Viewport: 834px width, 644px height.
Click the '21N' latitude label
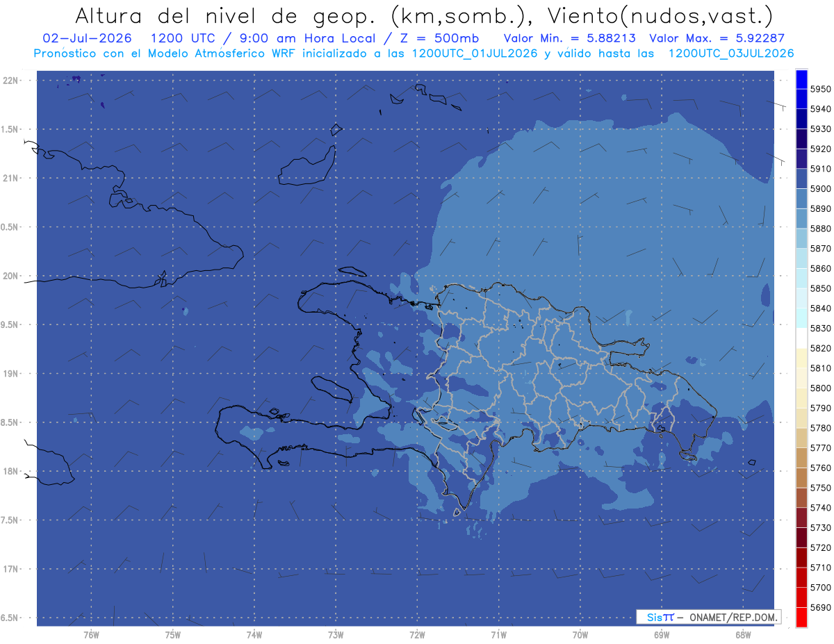point(12,178)
